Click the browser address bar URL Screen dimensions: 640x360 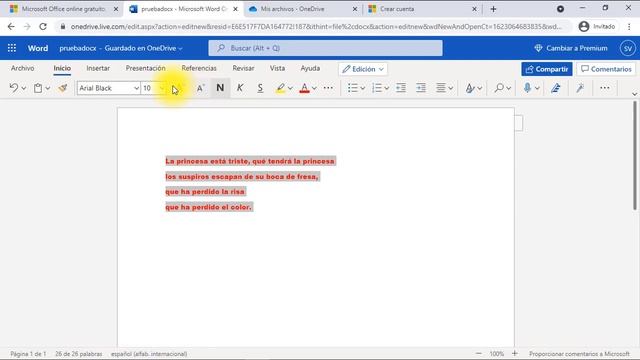(x=316, y=27)
